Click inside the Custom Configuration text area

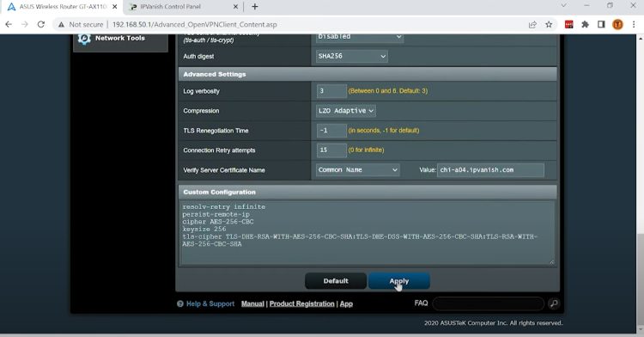(x=368, y=233)
